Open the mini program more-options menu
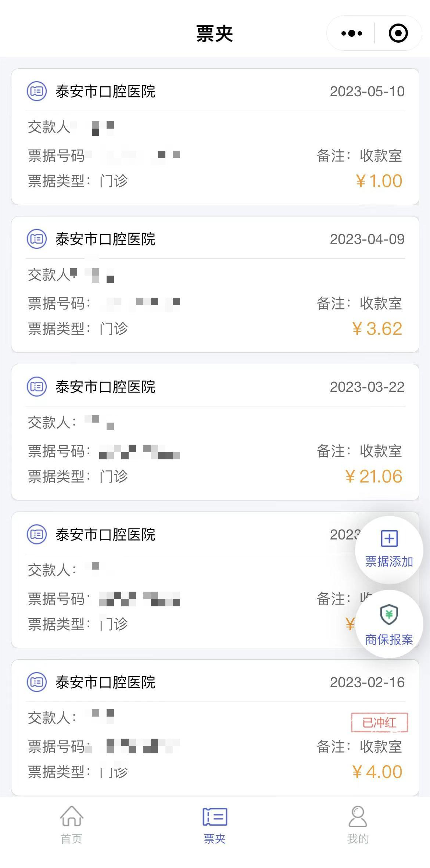Screen dimensions: 430x868 351,33
